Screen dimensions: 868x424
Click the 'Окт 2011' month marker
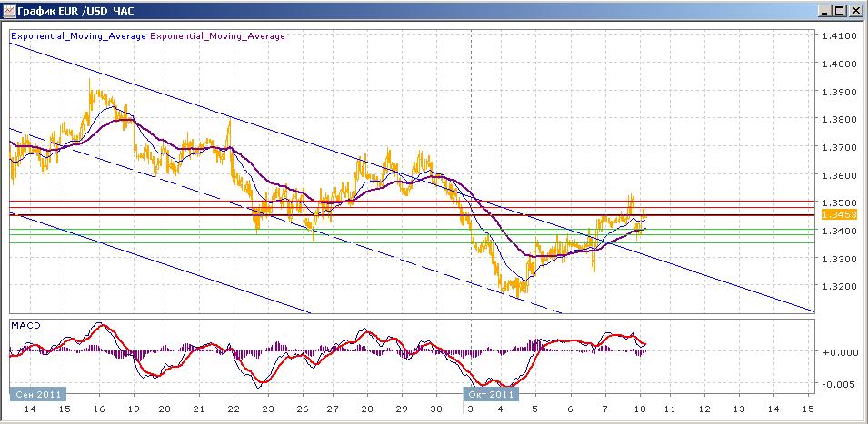coord(491,395)
